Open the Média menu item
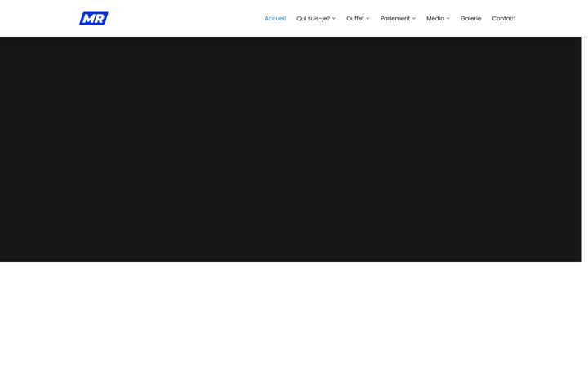Image resolution: width=588 pixels, height=368 pixels. coord(435,18)
